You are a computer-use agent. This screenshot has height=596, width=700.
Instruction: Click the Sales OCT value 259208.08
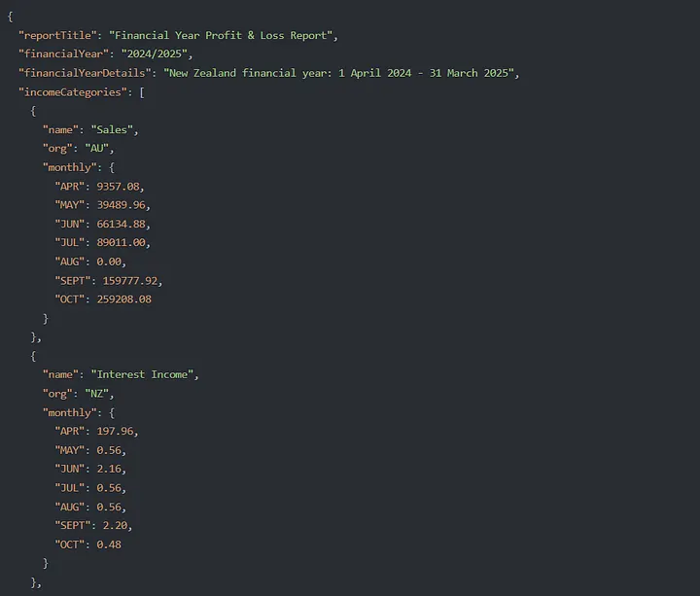pos(124,299)
